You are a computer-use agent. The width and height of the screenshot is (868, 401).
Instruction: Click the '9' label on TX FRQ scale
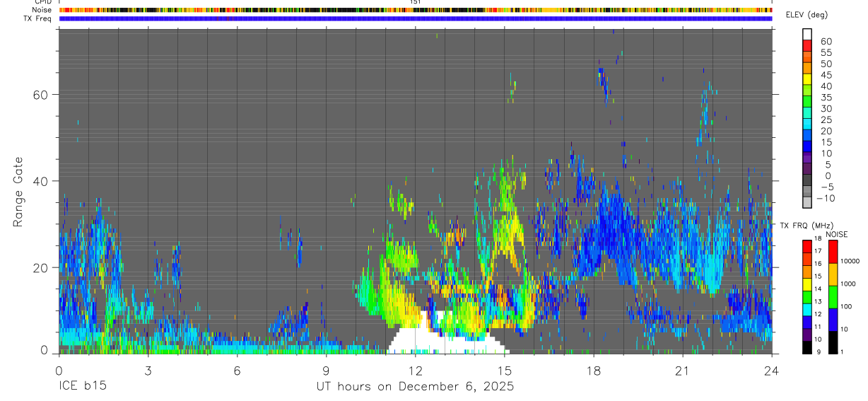818,352
